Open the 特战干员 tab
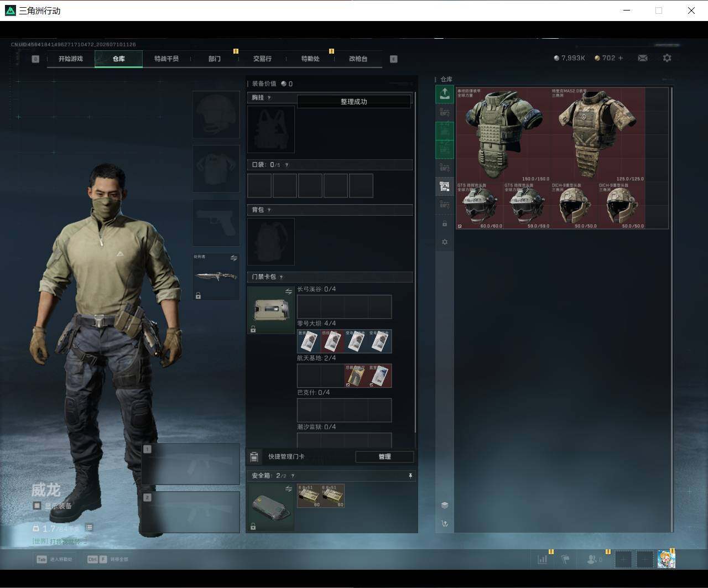708x588 pixels. coord(166,59)
